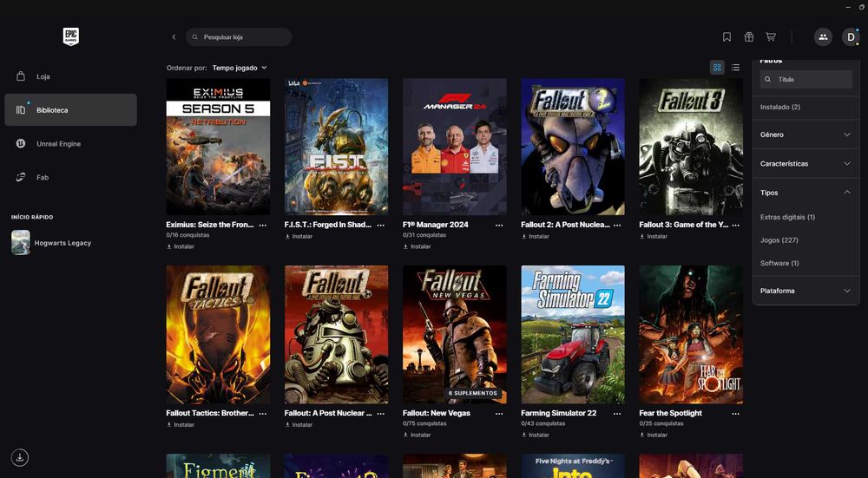Open options menu for Fallout: New Vegas
Image resolution: width=868 pixels, height=478 pixels.
[499, 413]
